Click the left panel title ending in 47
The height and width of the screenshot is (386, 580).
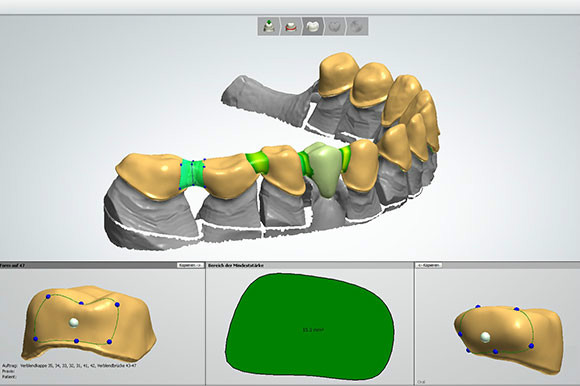click(13, 265)
